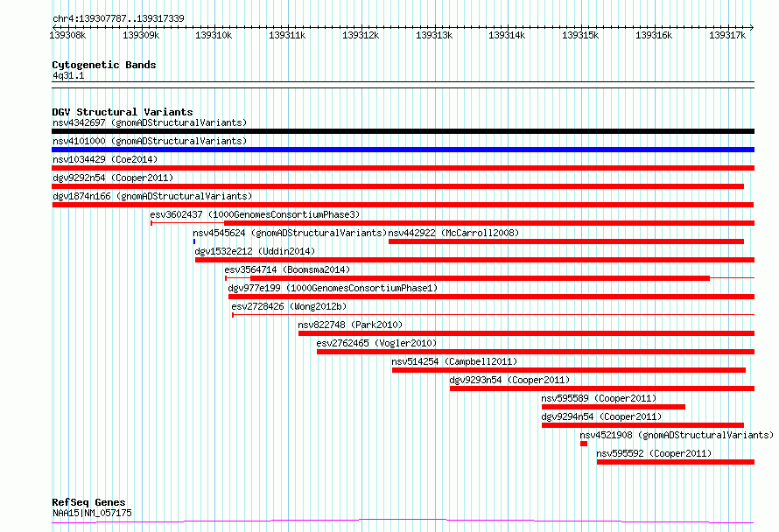
Task: Click the chr4:139307787..139317339 coordinates text
Action: pyautogui.click(x=118, y=18)
